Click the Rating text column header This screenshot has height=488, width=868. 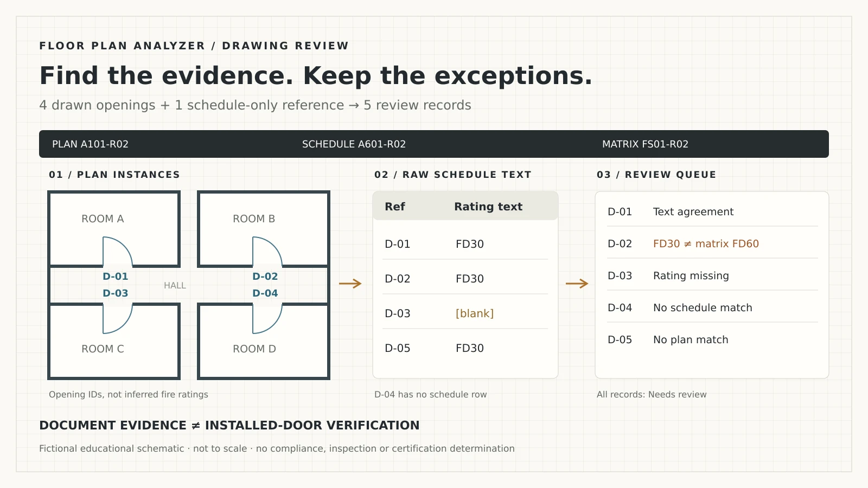coord(488,207)
